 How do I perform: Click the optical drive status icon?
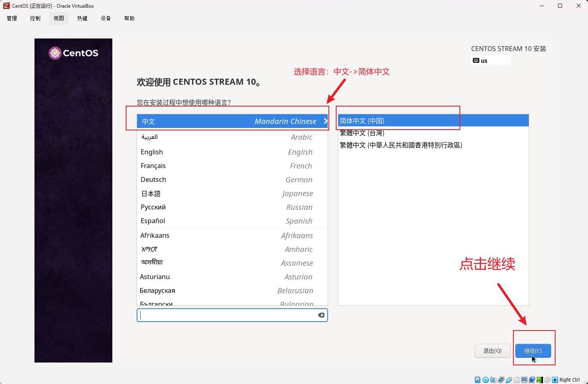tap(485, 380)
